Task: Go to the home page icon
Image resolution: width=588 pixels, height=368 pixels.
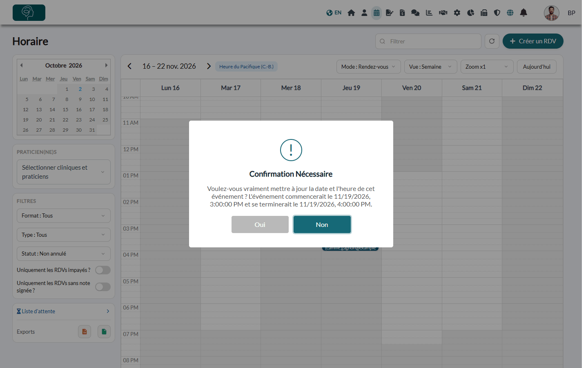Action: pyautogui.click(x=351, y=13)
